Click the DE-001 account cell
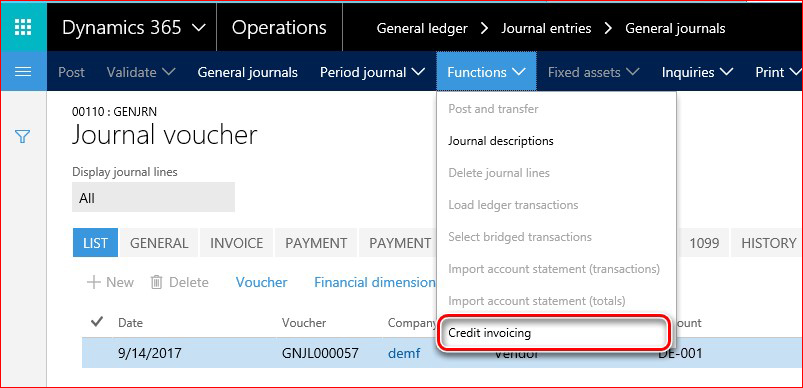Screen dimensions: 803x388 pyautogui.click(x=680, y=353)
